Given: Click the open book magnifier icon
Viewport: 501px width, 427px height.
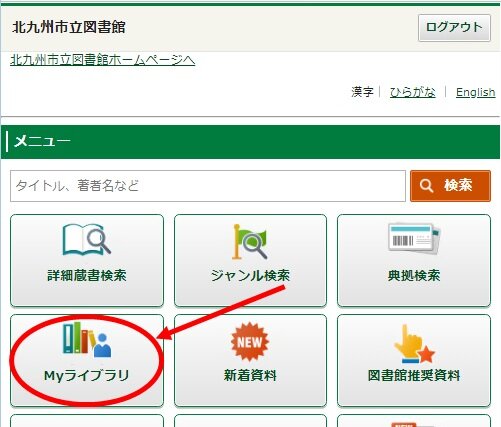Looking at the screenshot, I should pos(87,239).
